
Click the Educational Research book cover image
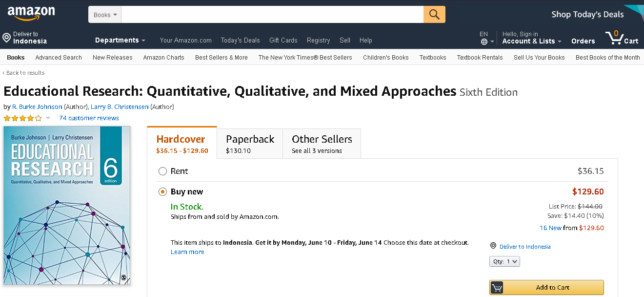pyautogui.click(x=67, y=205)
